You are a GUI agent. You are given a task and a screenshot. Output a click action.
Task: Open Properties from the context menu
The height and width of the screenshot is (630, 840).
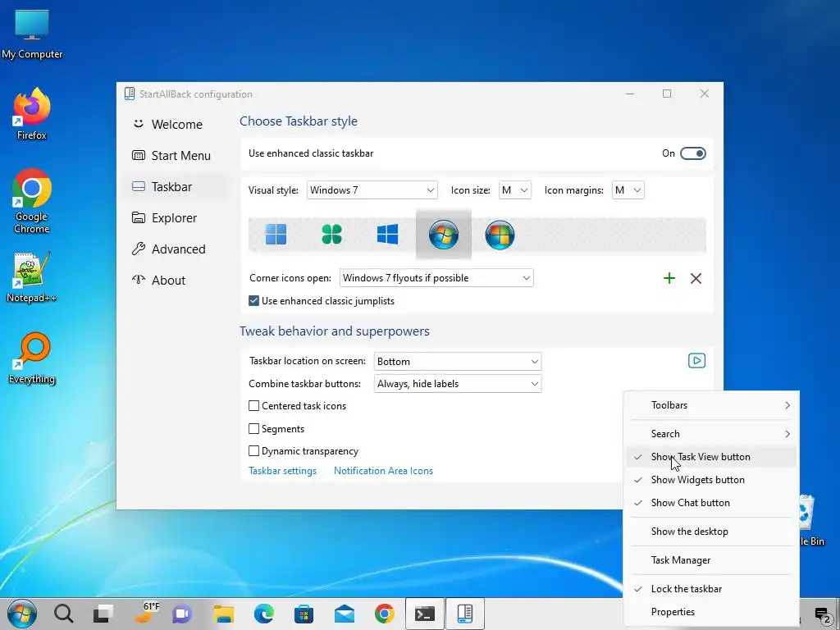[x=711, y=612]
